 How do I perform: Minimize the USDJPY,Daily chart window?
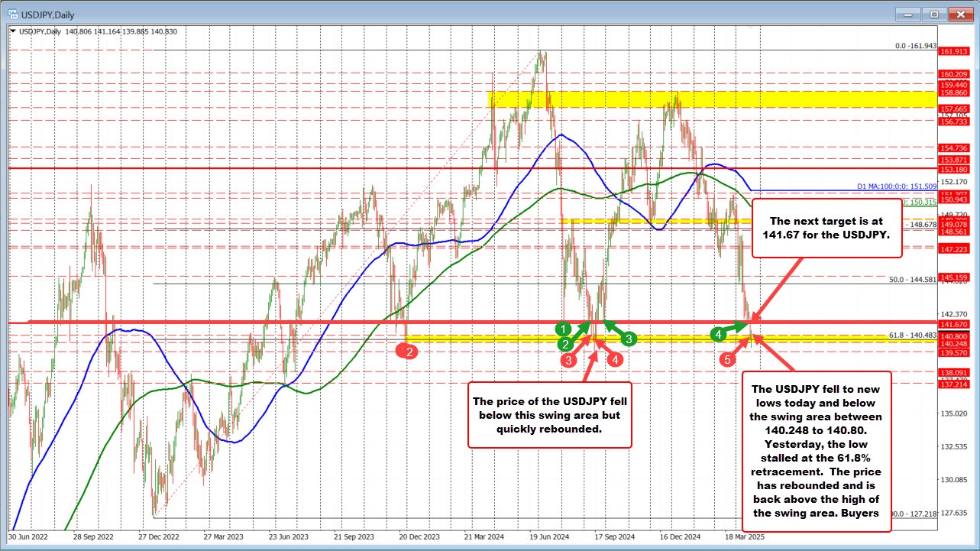click(907, 15)
